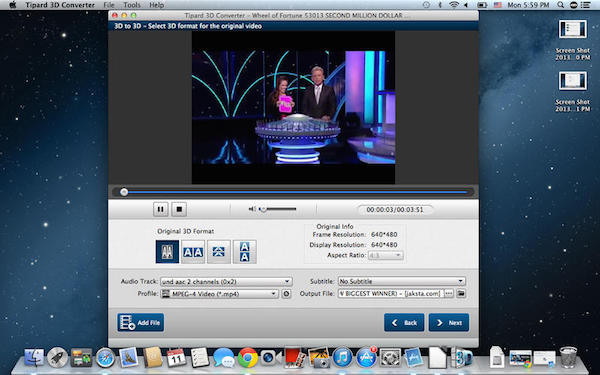Image resolution: width=600 pixels, height=375 pixels.
Task: Click the Bluetooth menu bar icon
Action: pyautogui.click(x=440, y=5)
